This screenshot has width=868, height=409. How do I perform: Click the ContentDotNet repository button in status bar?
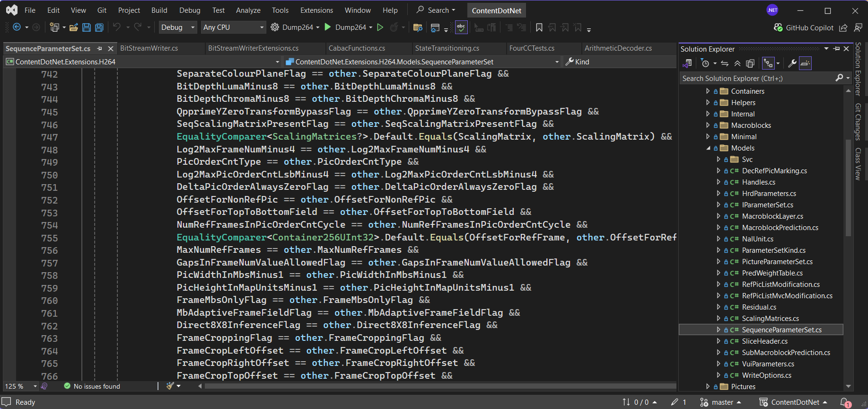coord(793,402)
